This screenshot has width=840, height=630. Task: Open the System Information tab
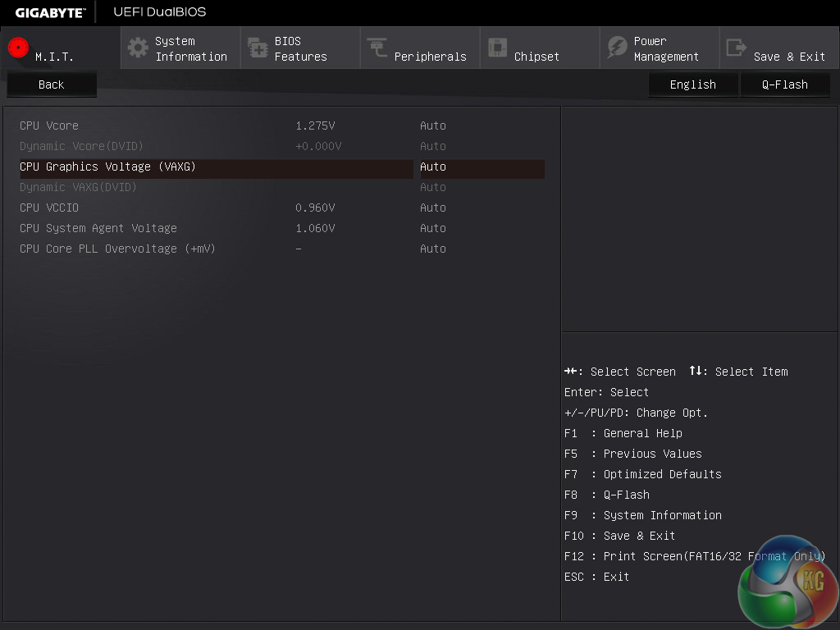coord(191,48)
